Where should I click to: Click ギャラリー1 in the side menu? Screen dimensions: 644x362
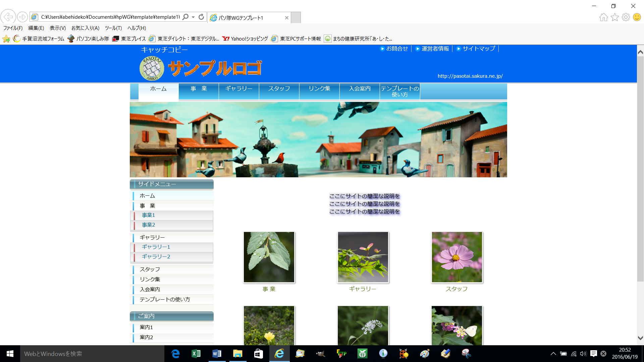point(172,247)
